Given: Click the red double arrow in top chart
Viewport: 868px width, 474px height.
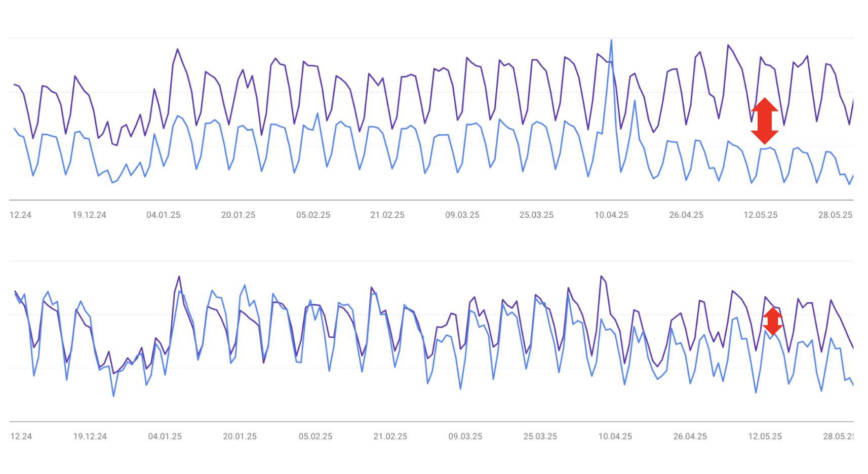Looking at the screenshot, I should pyautogui.click(x=764, y=121).
